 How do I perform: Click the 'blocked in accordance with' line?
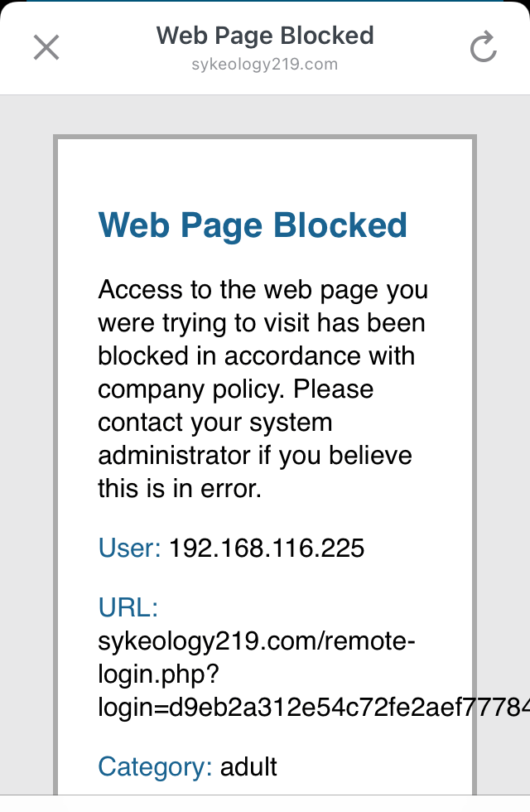click(x=256, y=356)
